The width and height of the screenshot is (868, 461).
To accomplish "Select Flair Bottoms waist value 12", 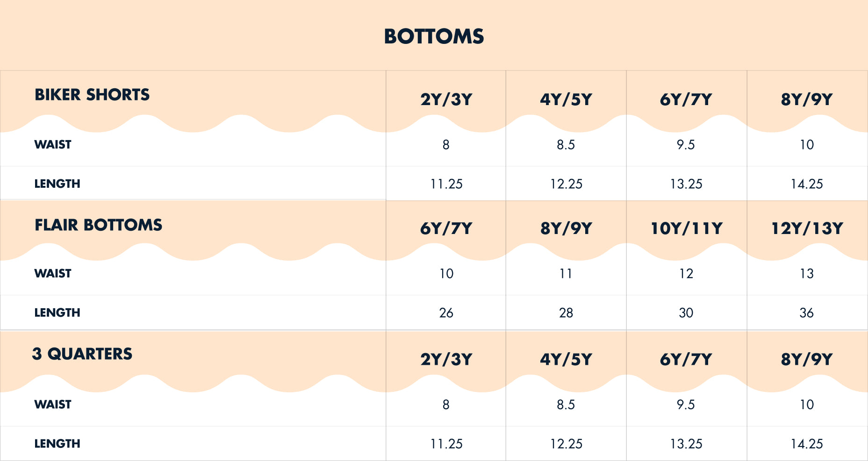I will click(686, 274).
